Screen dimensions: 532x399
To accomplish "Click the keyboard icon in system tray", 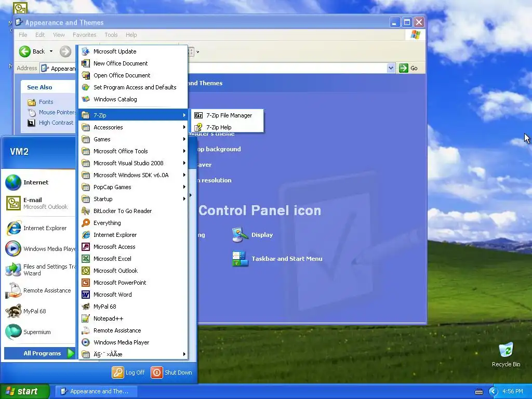I will click(x=479, y=392).
